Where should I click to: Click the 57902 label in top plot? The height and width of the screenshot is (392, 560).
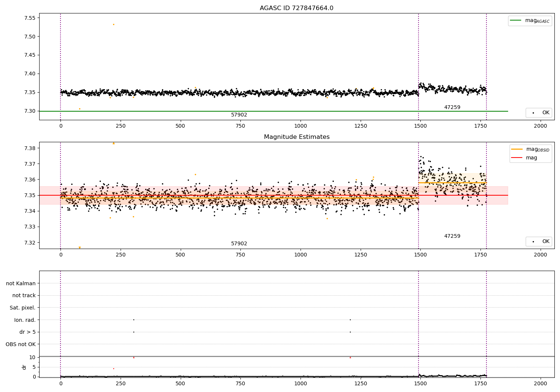[x=239, y=115]
